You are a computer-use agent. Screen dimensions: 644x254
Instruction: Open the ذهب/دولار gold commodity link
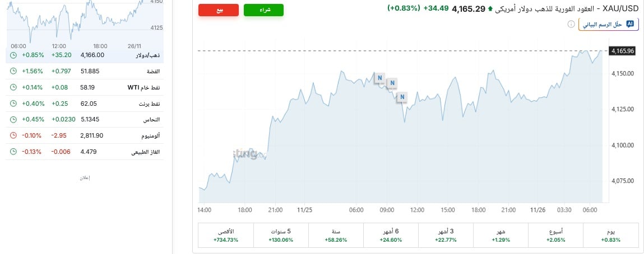147,55
